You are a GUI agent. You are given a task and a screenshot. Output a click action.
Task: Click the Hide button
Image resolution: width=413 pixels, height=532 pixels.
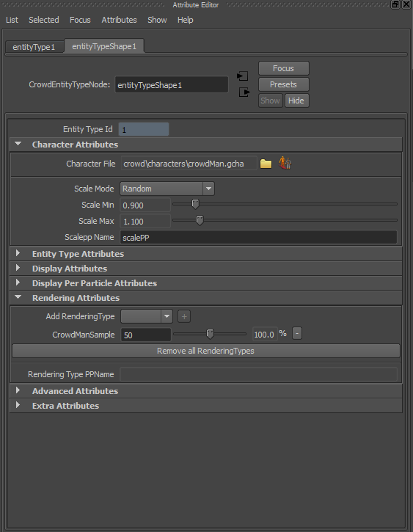[296, 101]
